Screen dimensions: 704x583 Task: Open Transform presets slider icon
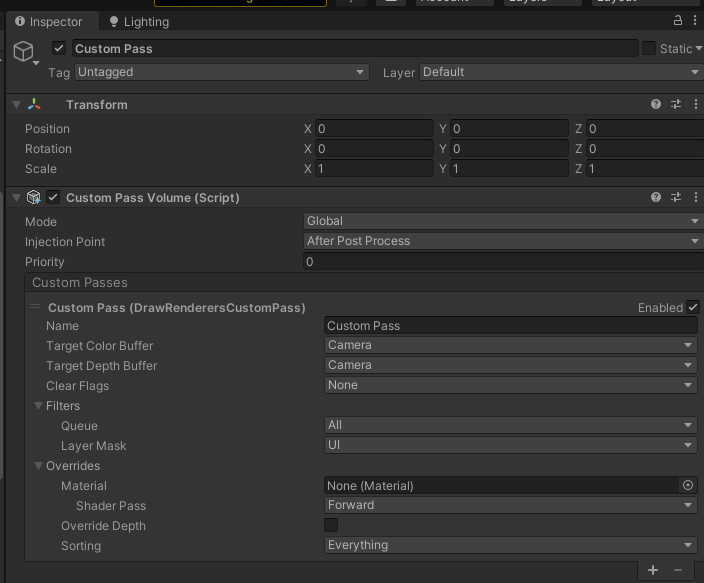[676, 104]
